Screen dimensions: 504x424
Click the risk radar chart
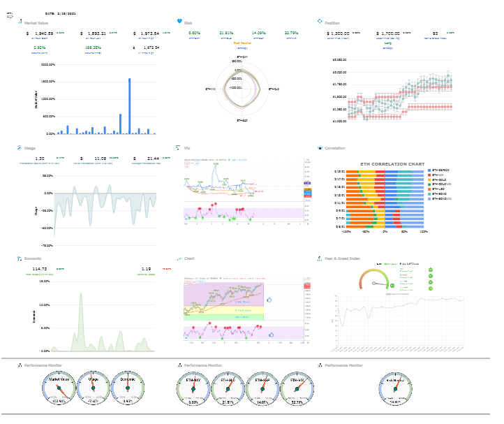pyautogui.click(x=242, y=89)
